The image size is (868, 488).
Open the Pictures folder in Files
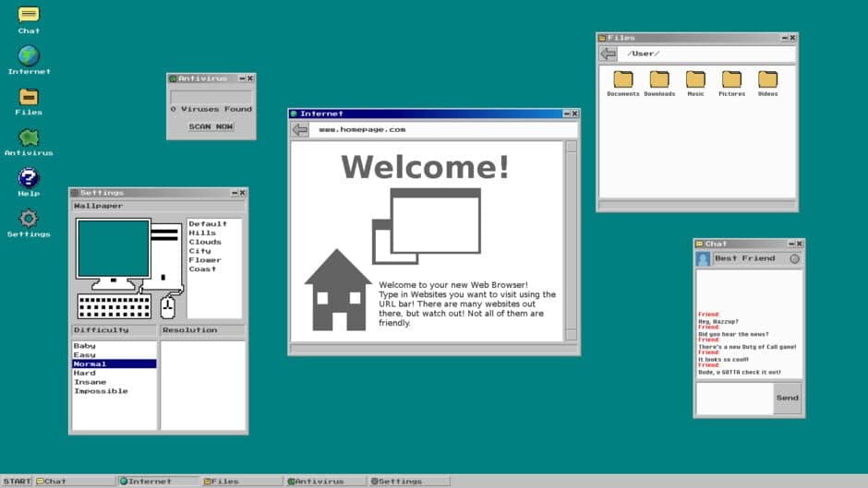731,84
